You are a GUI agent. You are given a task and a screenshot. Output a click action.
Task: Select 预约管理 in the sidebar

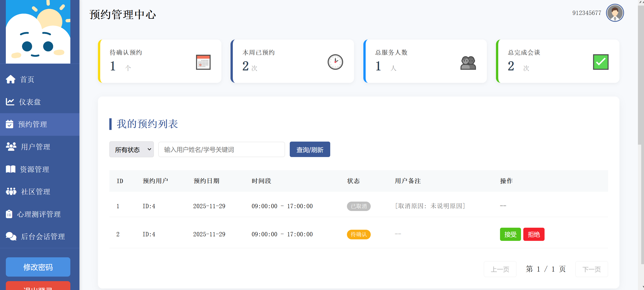click(40, 124)
